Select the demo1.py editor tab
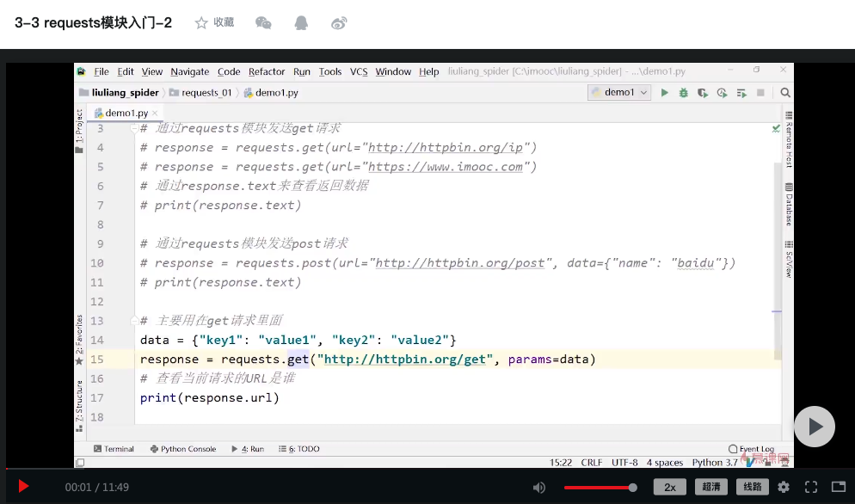This screenshot has width=855, height=504. (126, 113)
